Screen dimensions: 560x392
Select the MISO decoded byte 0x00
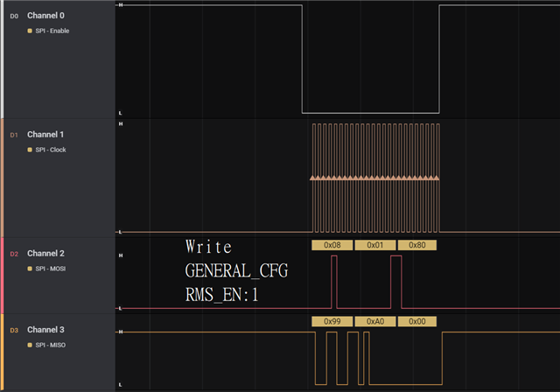click(x=417, y=322)
